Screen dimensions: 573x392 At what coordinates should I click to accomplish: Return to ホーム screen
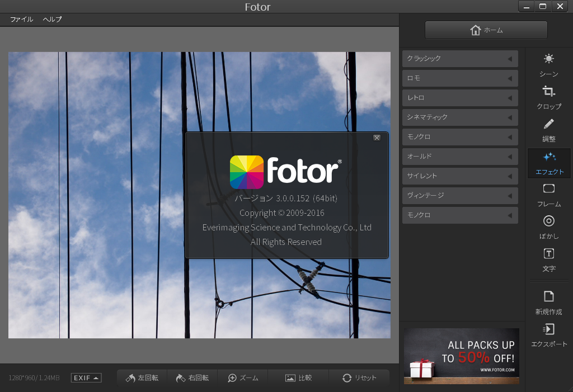tap(486, 30)
